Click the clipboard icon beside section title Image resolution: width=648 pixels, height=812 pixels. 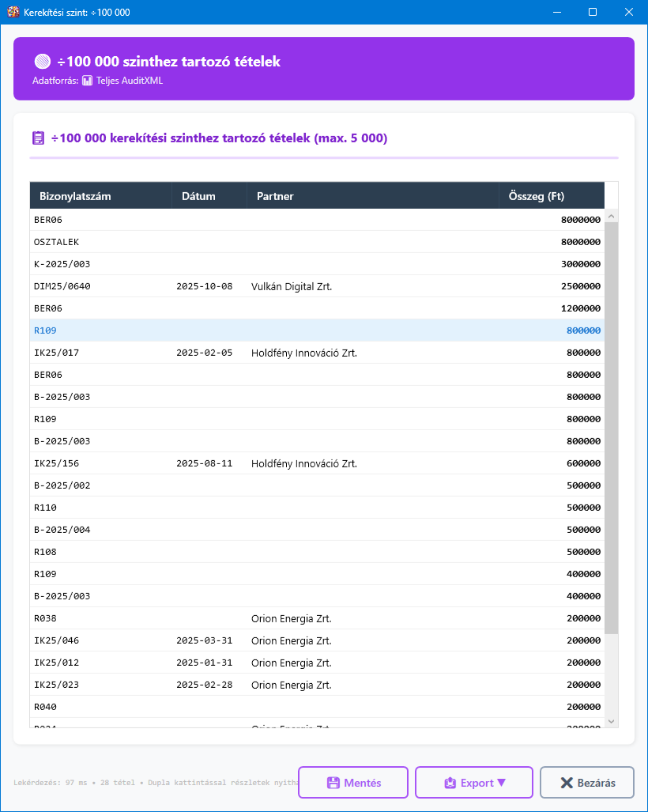pyautogui.click(x=38, y=138)
